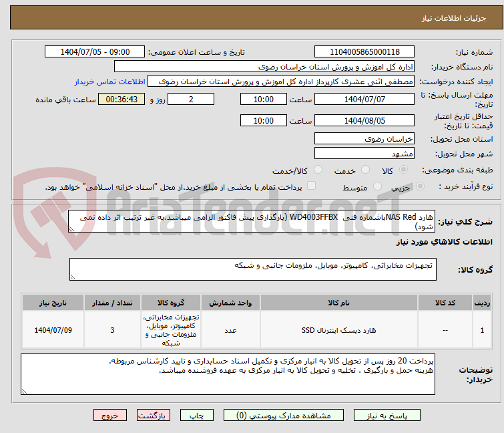Click the announcement date field 1404/07/05 - 09:00

[95, 52]
